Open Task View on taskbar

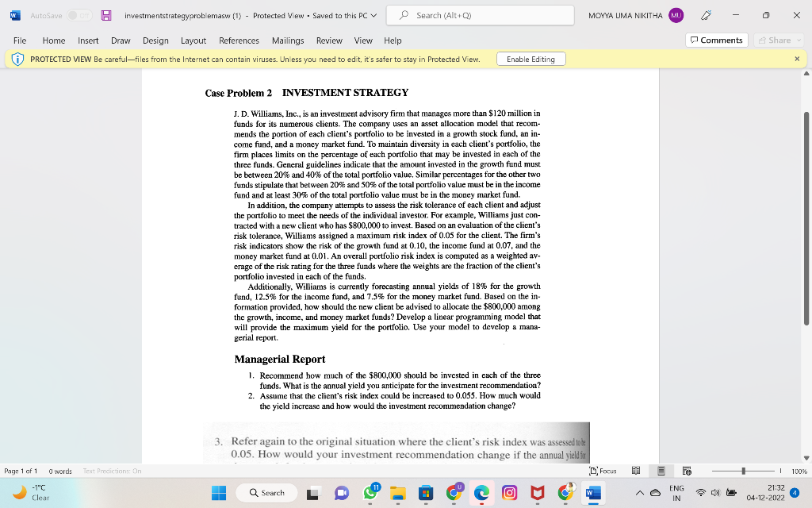point(312,493)
